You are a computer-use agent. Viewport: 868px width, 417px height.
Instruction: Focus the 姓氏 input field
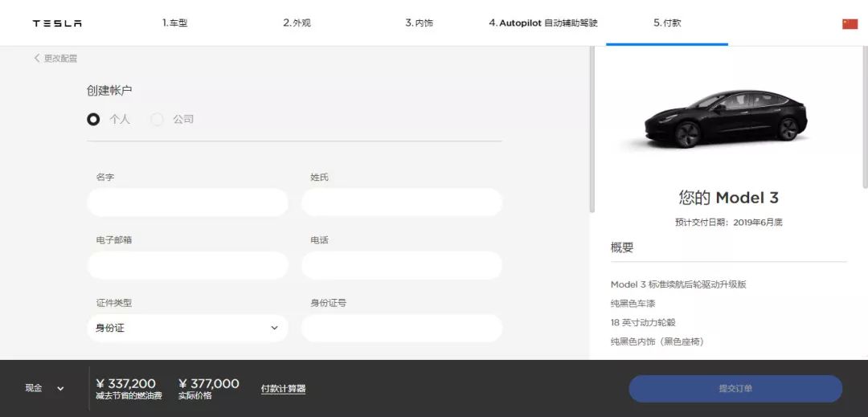(x=402, y=202)
